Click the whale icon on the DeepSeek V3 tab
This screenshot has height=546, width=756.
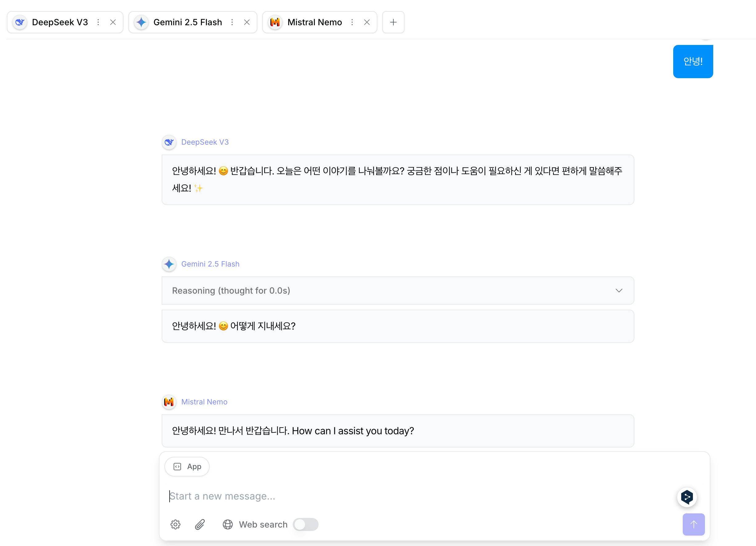(20, 22)
